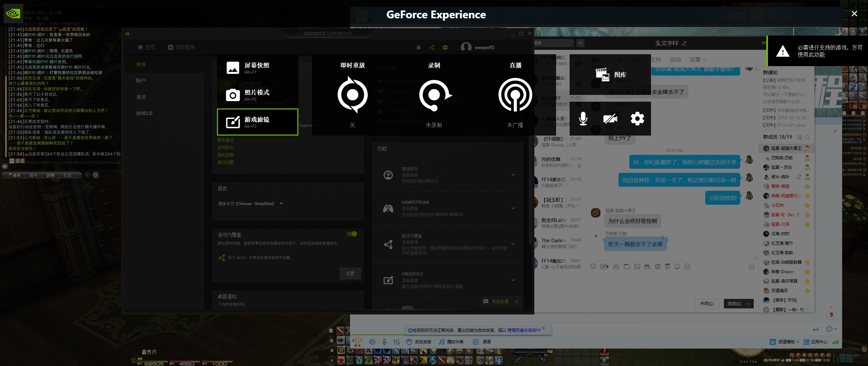
Task: Open overlay settings gear
Action: click(x=637, y=119)
